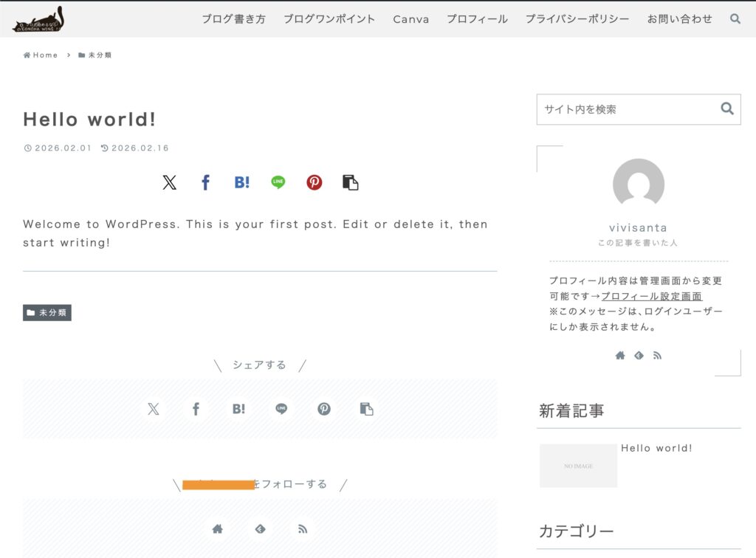Share via green LINE icon under title
The width and height of the screenshot is (756, 558).
(x=278, y=182)
